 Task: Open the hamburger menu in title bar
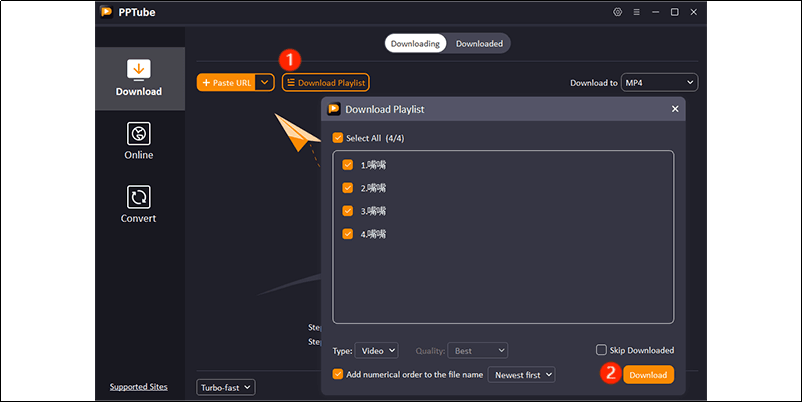coord(637,12)
